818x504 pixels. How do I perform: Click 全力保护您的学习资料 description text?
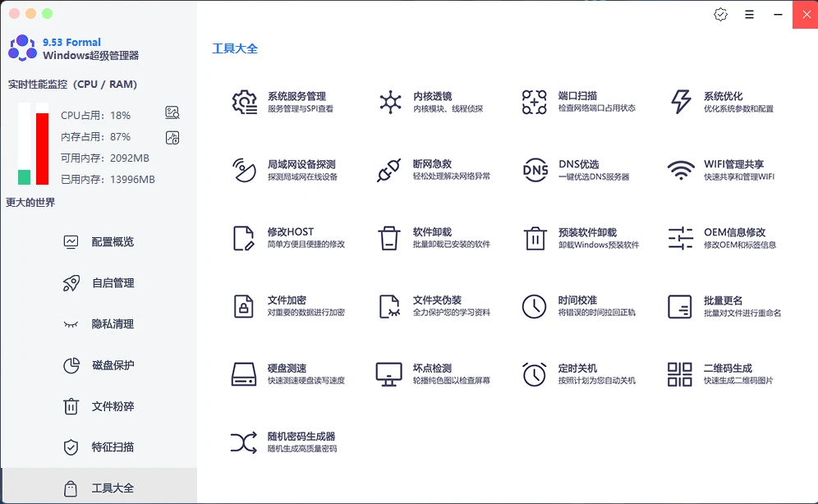(x=452, y=312)
